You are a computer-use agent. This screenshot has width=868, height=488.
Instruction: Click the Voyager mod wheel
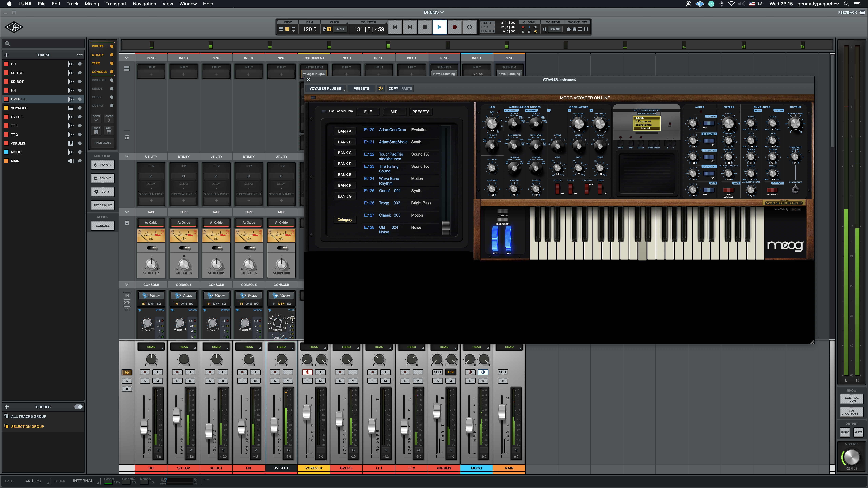(x=508, y=239)
